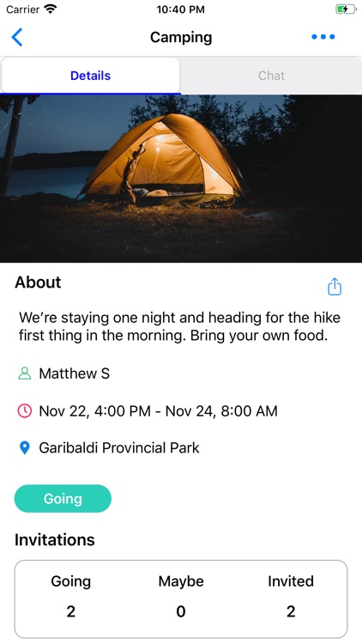Tap the red clock time icon
362x644 pixels.
coord(25,410)
